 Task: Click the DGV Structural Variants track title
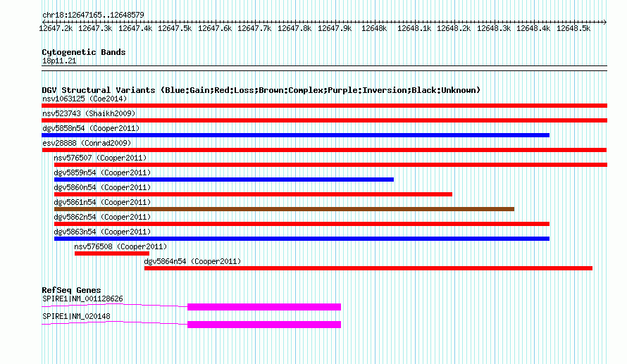(x=261, y=90)
